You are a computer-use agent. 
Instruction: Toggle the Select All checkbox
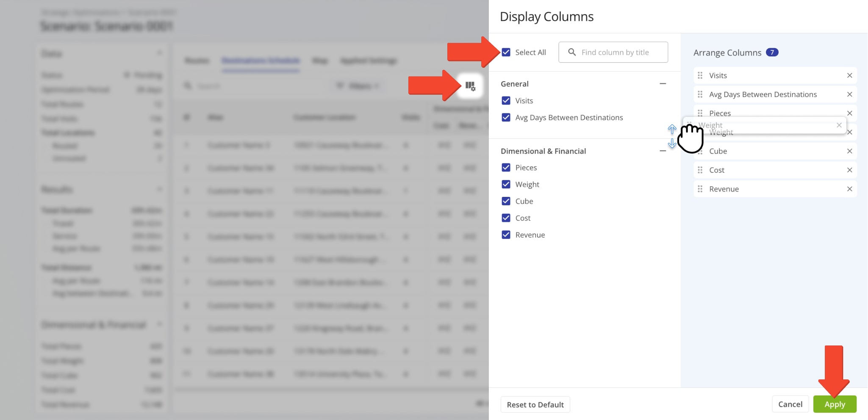tap(506, 52)
